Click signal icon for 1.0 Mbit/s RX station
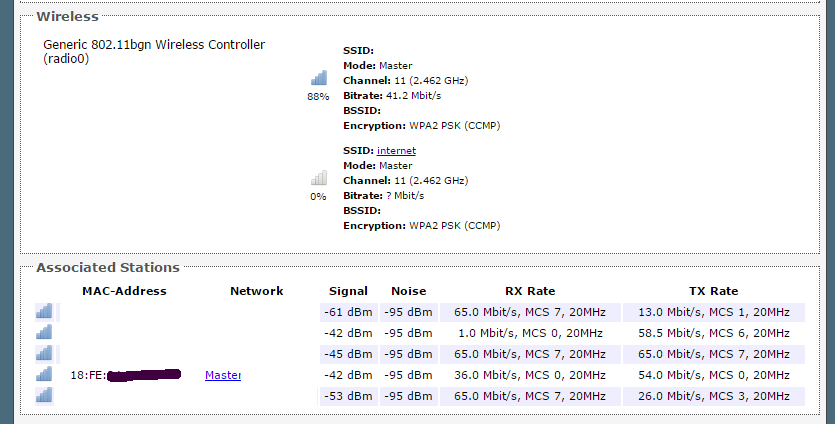 [44, 332]
